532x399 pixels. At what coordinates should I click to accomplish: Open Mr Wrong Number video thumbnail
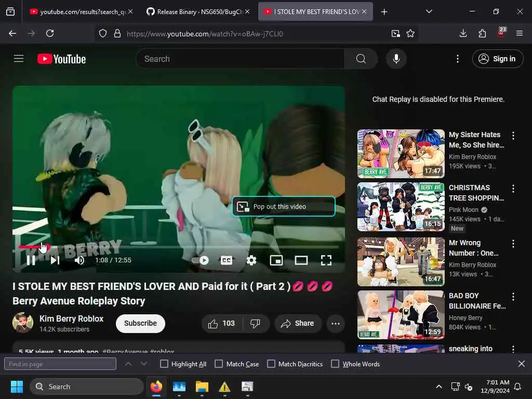pos(401,262)
